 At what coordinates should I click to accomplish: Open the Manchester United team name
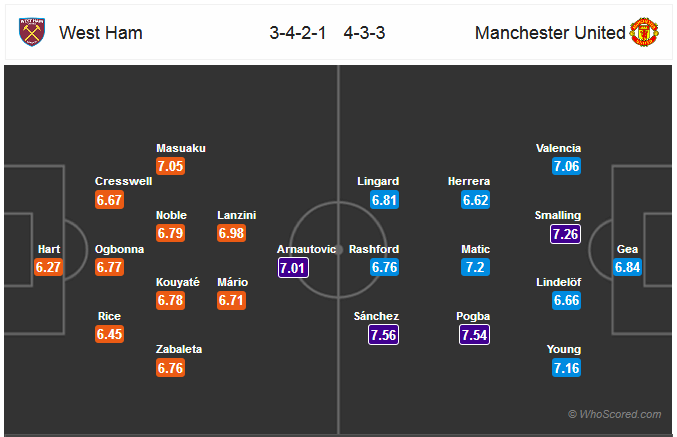tap(550, 33)
